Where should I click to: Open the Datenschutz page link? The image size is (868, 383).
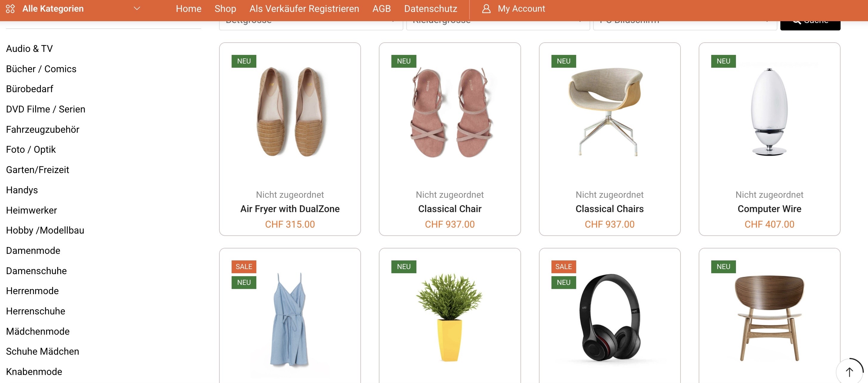tap(430, 9)
